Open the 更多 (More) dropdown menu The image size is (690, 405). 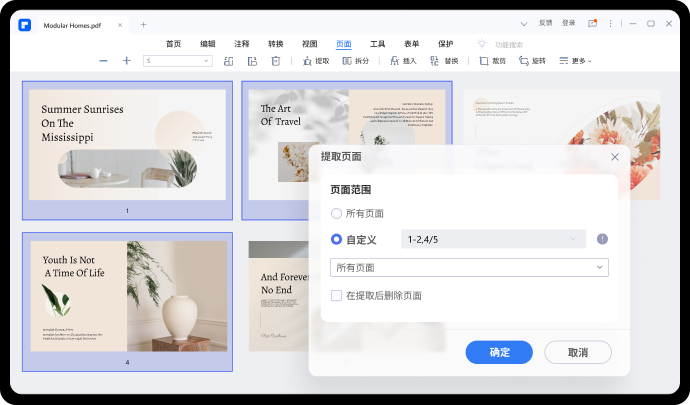point(575,61)
